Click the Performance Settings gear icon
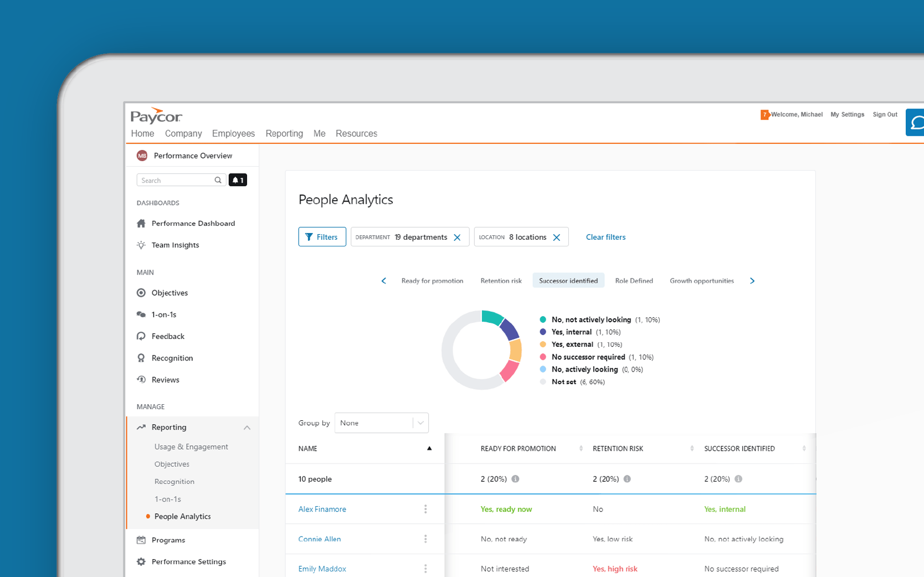The height and width of the screenshot is (577, 924). pos(141,561)
